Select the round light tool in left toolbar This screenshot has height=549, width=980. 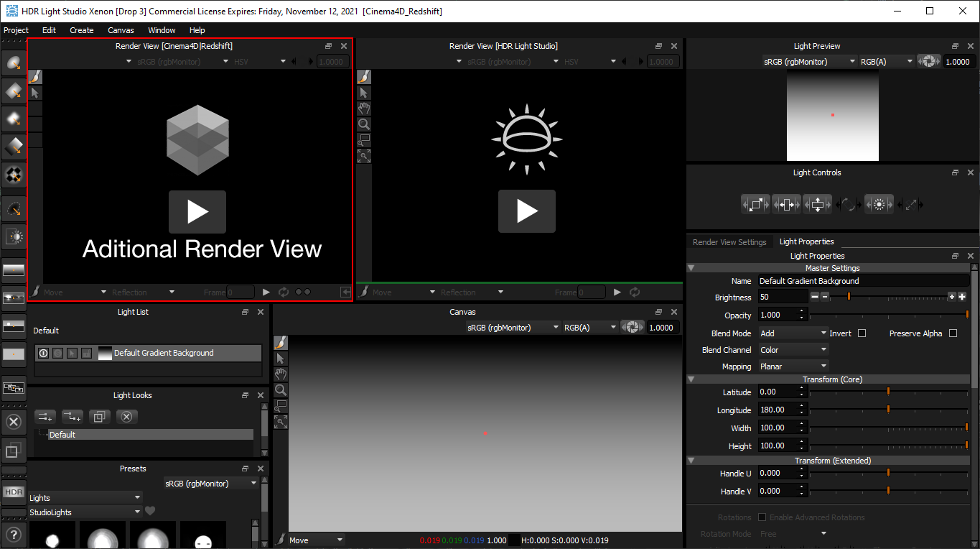pos(14,63)
